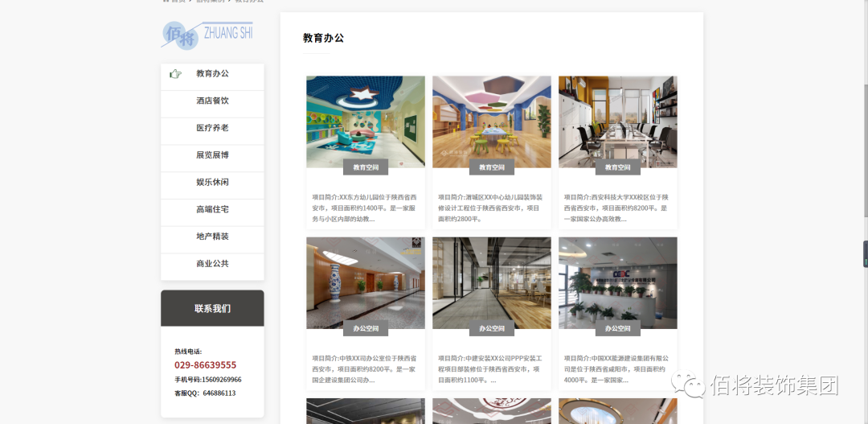Open the 中国XX能源建设集团 reception thumbnail
868x424 pixels.
[x=618, y=283]
